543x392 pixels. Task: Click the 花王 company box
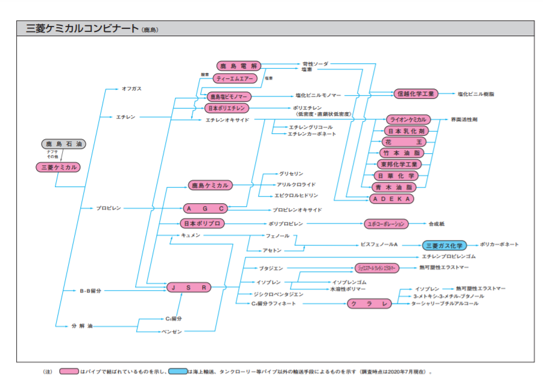pos(404,142)
